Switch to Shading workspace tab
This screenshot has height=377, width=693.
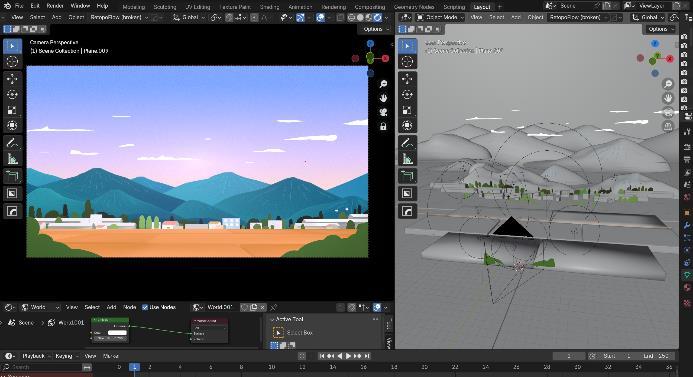[269, 7]
